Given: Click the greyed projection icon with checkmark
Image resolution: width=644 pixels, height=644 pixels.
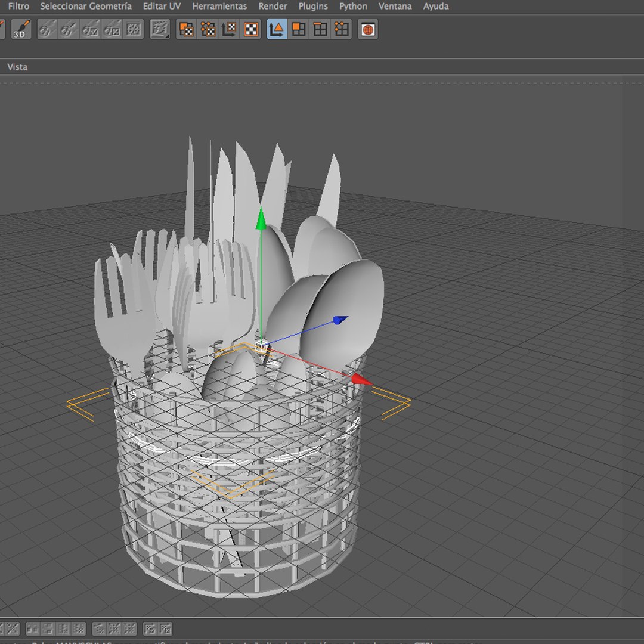Looking at the screenshot, I should [90, 29].
